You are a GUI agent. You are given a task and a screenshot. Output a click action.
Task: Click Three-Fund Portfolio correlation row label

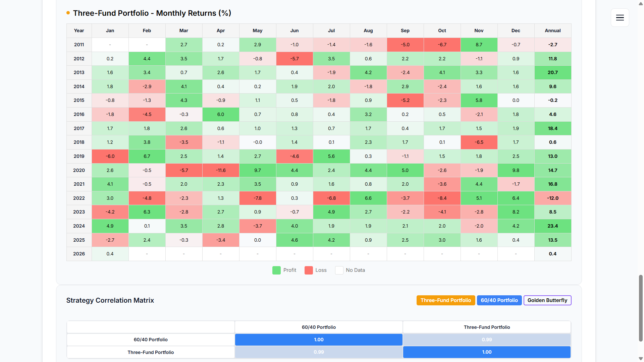pos(151,352)
